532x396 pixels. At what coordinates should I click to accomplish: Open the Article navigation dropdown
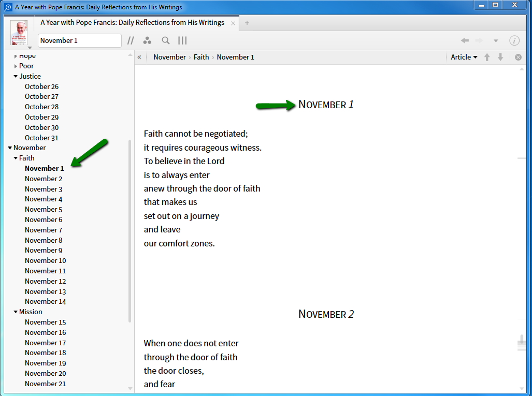point(464,57)
